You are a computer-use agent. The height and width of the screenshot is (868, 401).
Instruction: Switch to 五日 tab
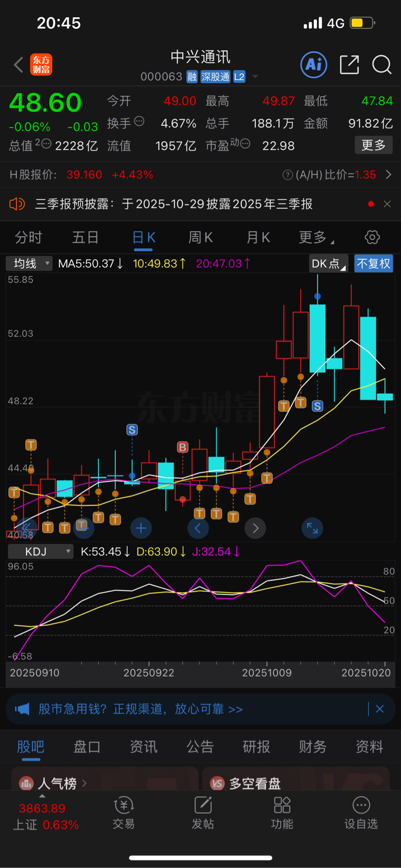[x=85, y=238]
